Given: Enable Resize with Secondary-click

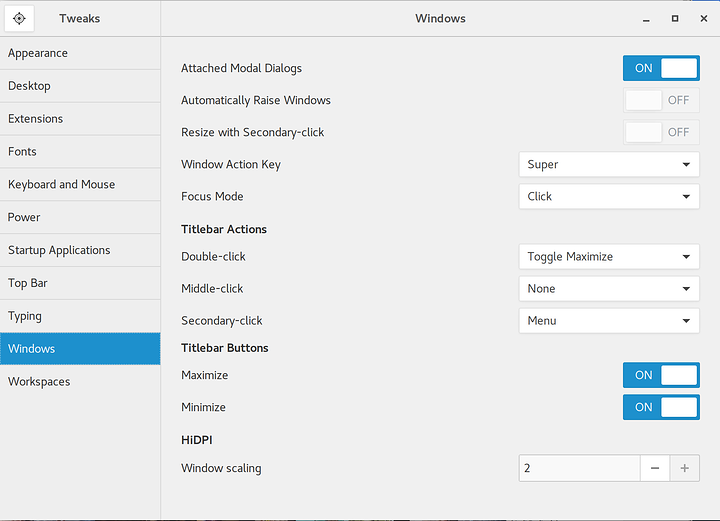Looking at the screenshot, I should pos(661,132).
